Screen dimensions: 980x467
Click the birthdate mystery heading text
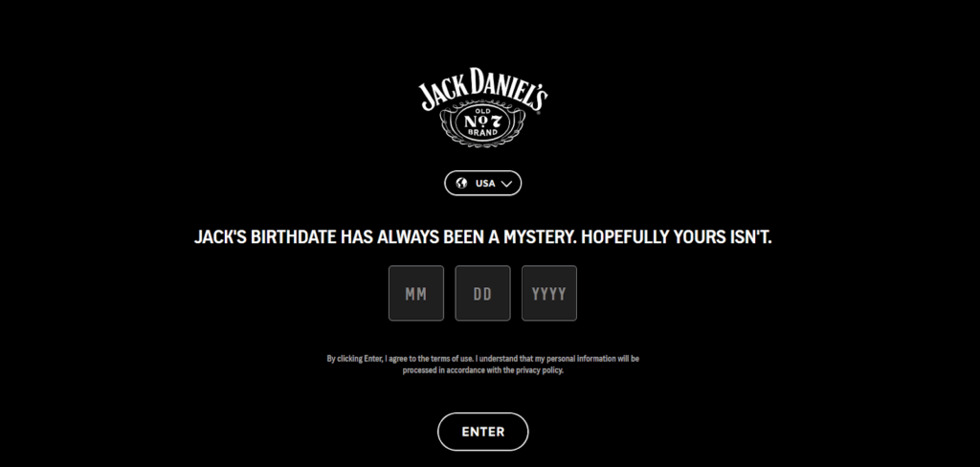tap(482, 237)
